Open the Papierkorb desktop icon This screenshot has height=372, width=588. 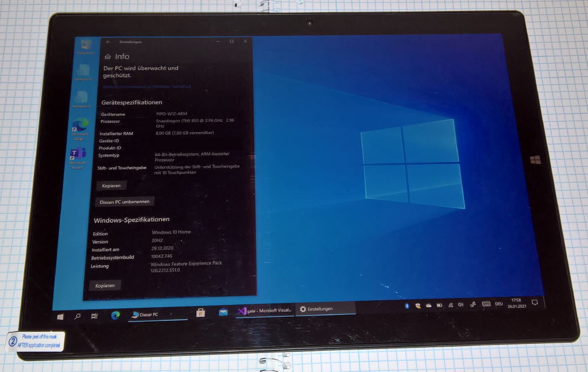pyautogui.click(x=86, y=47)
